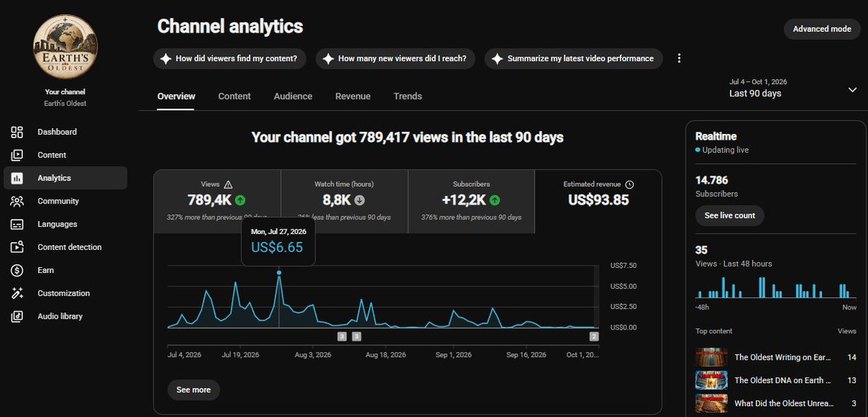Ask 'How did viewers find my content?'
868x417 pixels.
[x=230, y=59]
